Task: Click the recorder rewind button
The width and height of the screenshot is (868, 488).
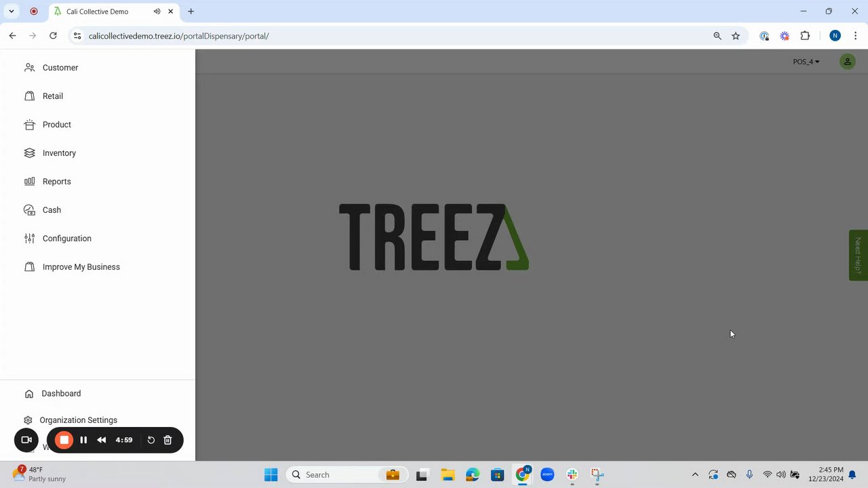Action: coord(102,440)
